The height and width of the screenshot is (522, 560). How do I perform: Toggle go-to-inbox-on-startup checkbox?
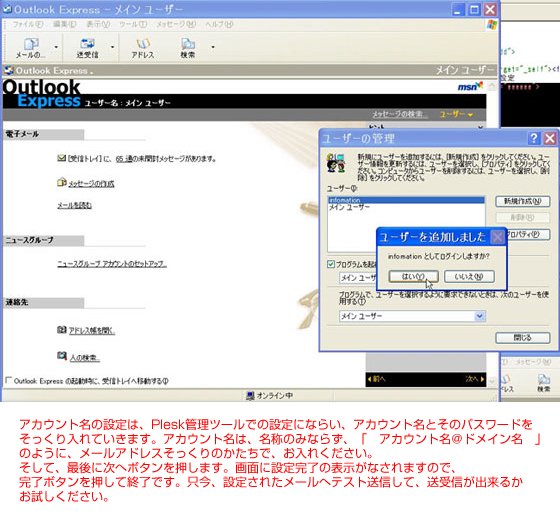pos(9,380)
